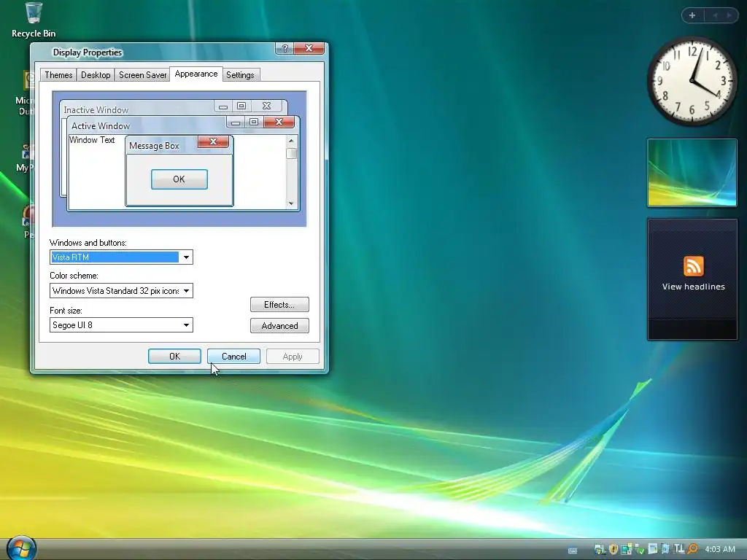Click the help question mark in Display Properties
Screen dimensions: 747x560
(x=285, y=48)
